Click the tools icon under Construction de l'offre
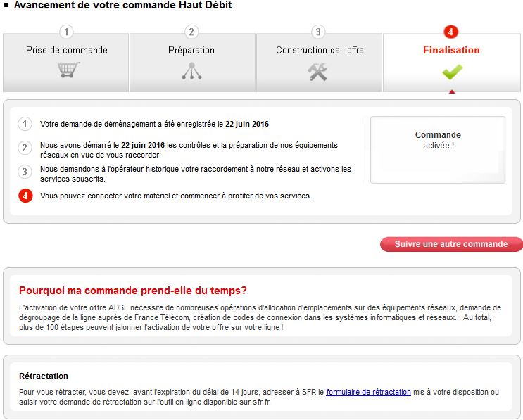 click(317, 72)
